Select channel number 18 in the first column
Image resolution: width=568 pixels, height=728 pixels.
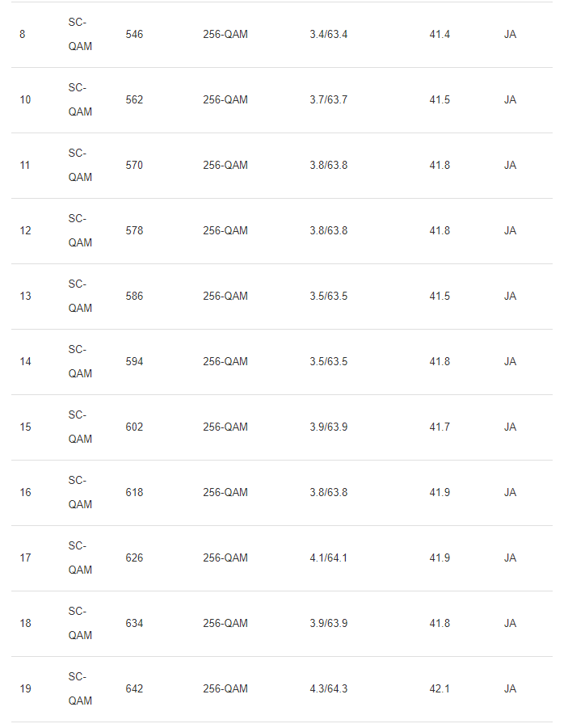[x=25, y=624]
